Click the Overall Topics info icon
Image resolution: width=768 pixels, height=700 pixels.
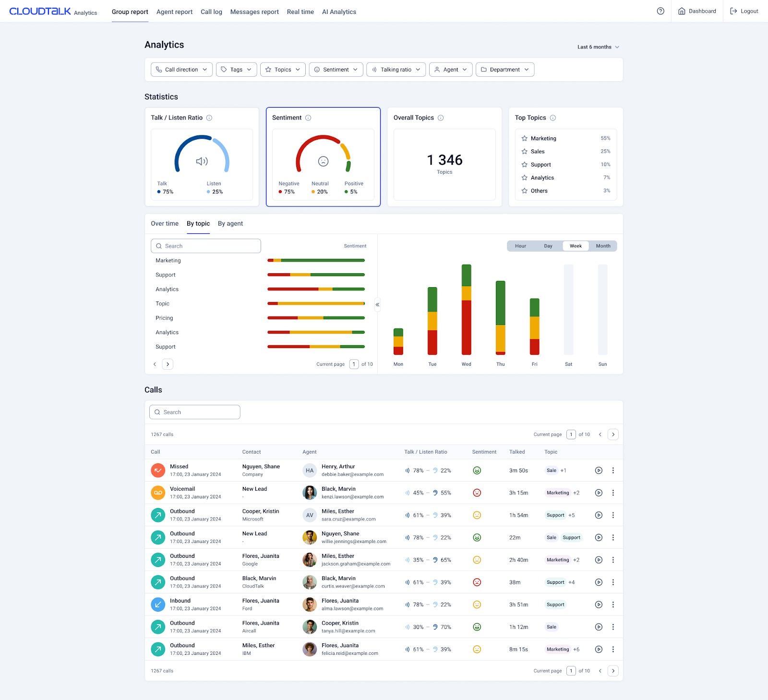tap(441, 118)
